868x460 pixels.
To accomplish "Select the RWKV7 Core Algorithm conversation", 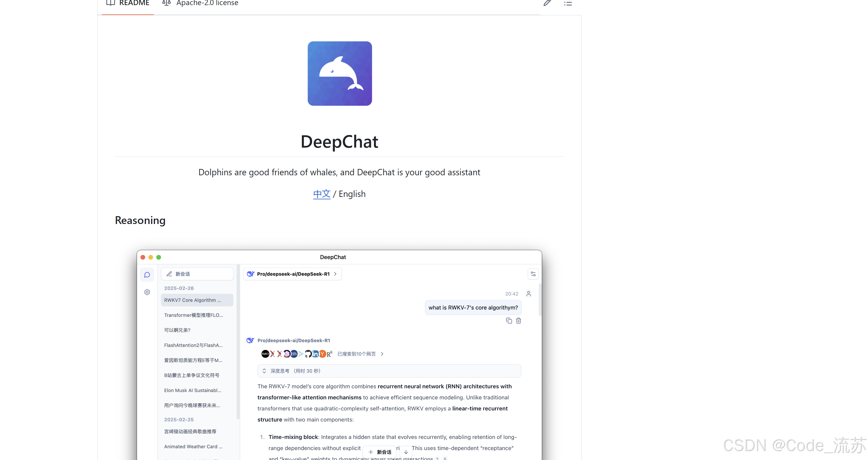I will pyautogui.click(x=197, y=300).
